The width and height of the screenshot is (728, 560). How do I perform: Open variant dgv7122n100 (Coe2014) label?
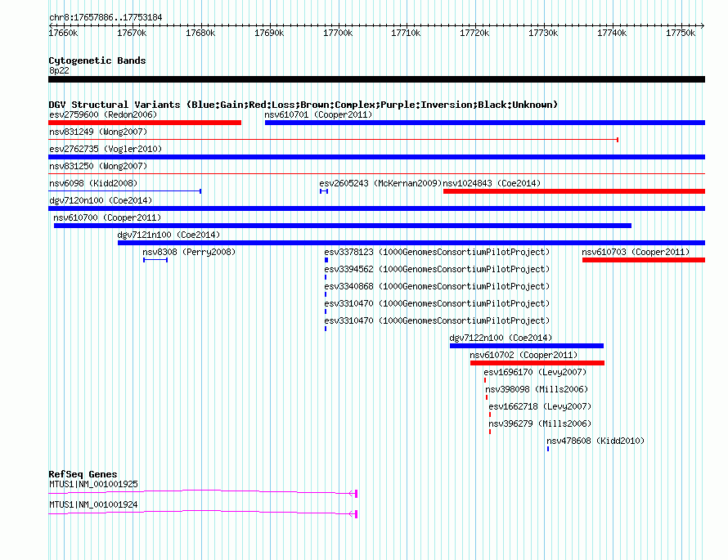(x=501, y=338)
